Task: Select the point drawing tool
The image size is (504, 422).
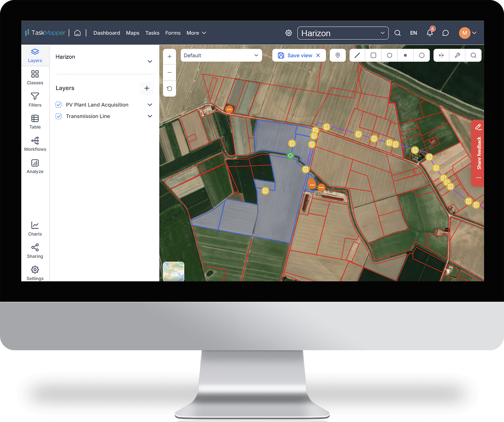Action: [405, 55]
